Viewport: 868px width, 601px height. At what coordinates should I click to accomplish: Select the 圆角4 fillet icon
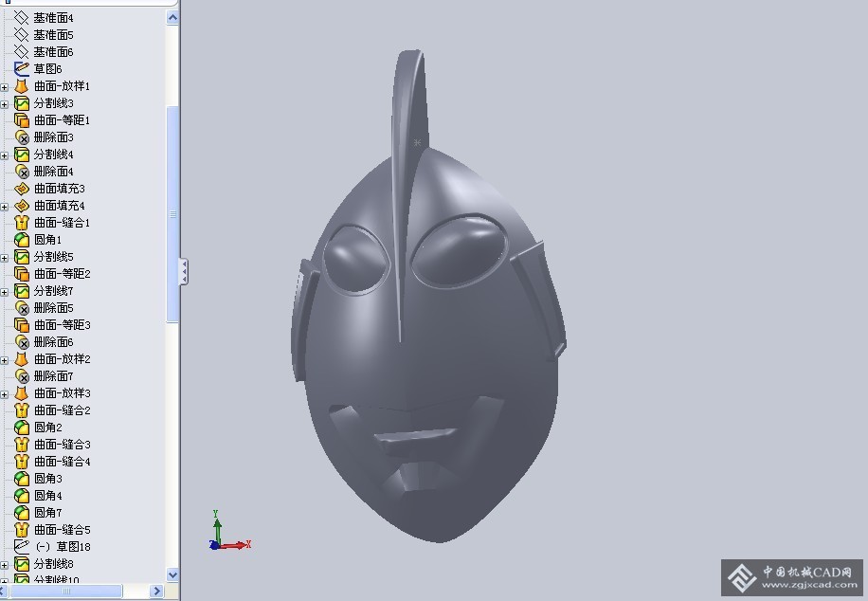(x=21, y=496)
